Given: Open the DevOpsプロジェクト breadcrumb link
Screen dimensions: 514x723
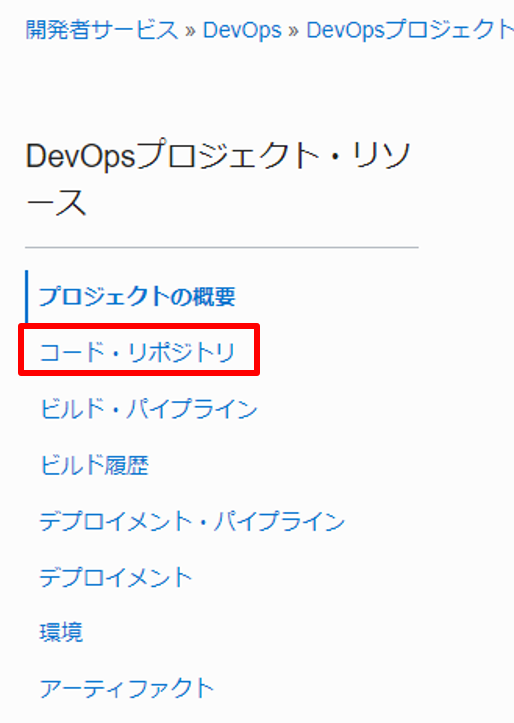Looking at the screenshot, I should coord(410,30).
